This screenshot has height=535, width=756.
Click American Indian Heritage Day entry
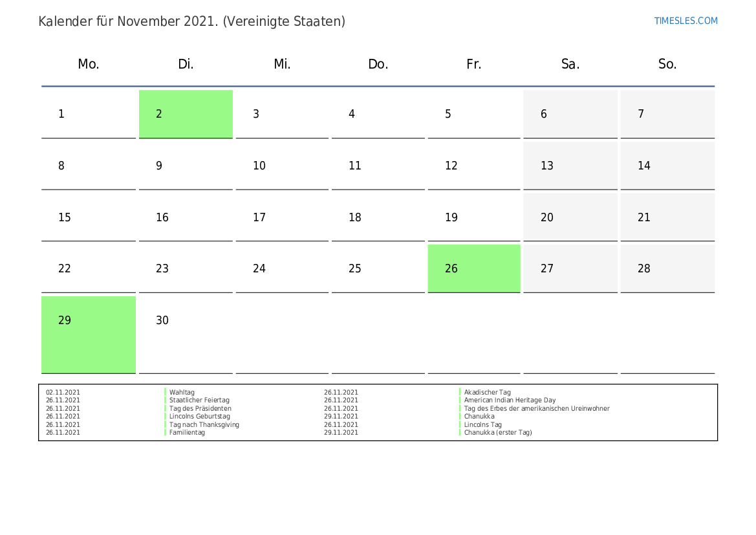[510, 400]
